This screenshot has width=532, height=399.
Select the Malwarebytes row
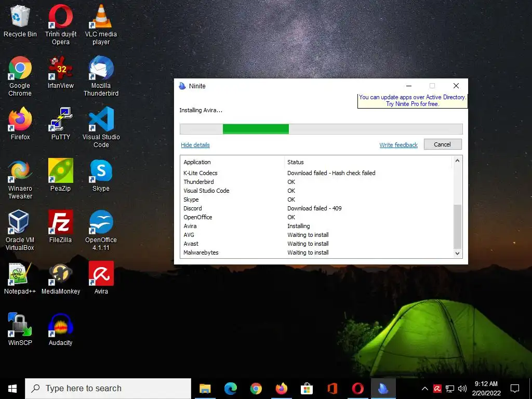click(317, 252)
